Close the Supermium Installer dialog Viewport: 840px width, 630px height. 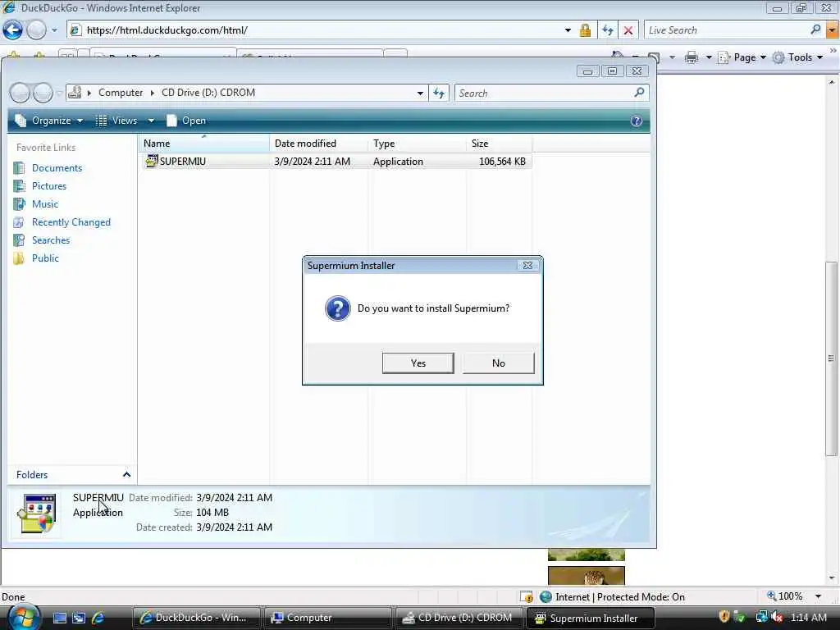[x=527, y=265]
